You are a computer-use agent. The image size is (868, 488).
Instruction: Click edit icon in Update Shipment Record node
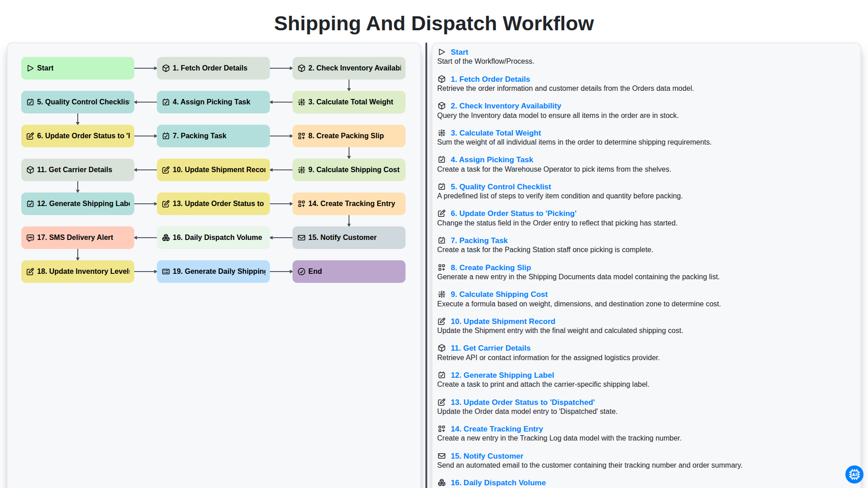[166, 170]
